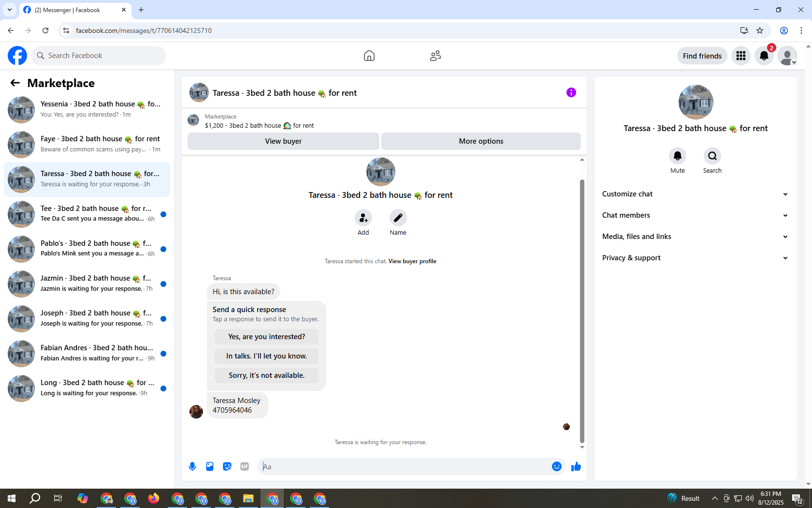Open the browser three-dot menu
Viewport: 812px width, 508px height.
(x=801, y=30)
